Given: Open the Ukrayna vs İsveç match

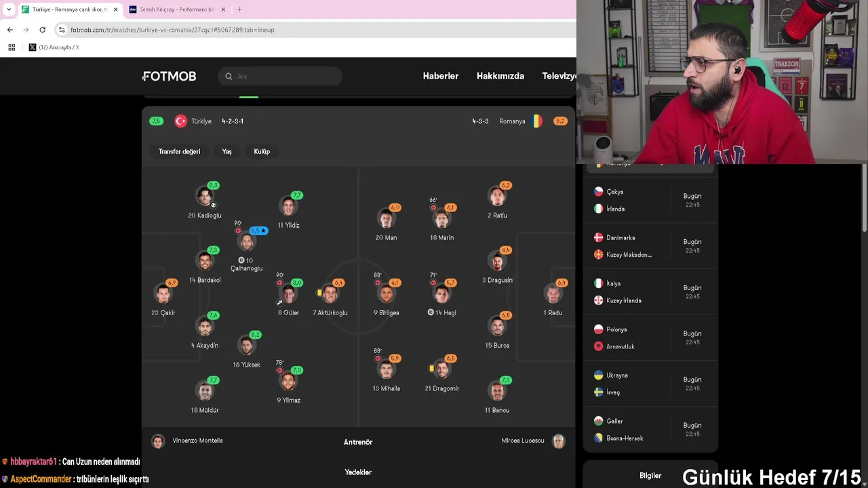Looking at the screenshot, I should (x=650, y=384).
